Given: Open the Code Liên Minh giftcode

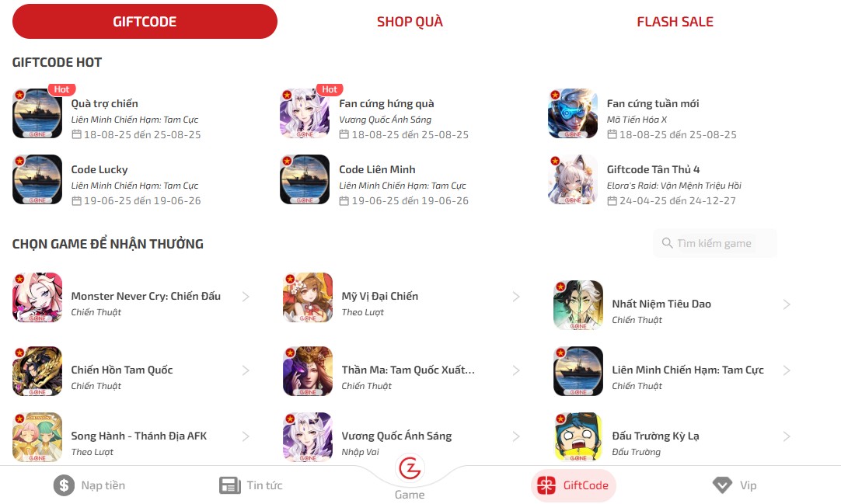Looking at the screenshot, I should click(x=375, y=179).
